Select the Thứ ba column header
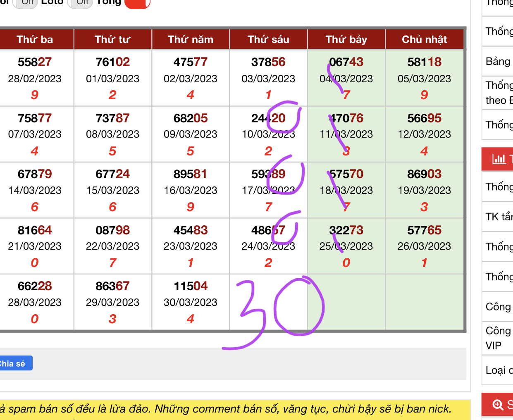 35,39
